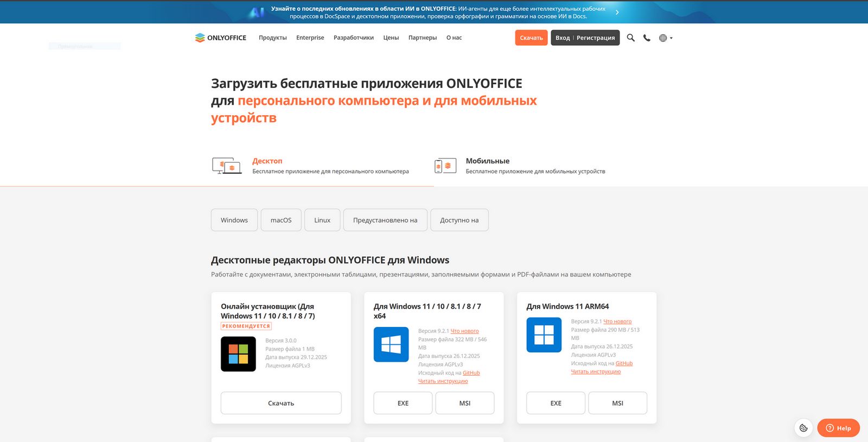Download MSI for Windows 11 ARM64

coord(618,403)
